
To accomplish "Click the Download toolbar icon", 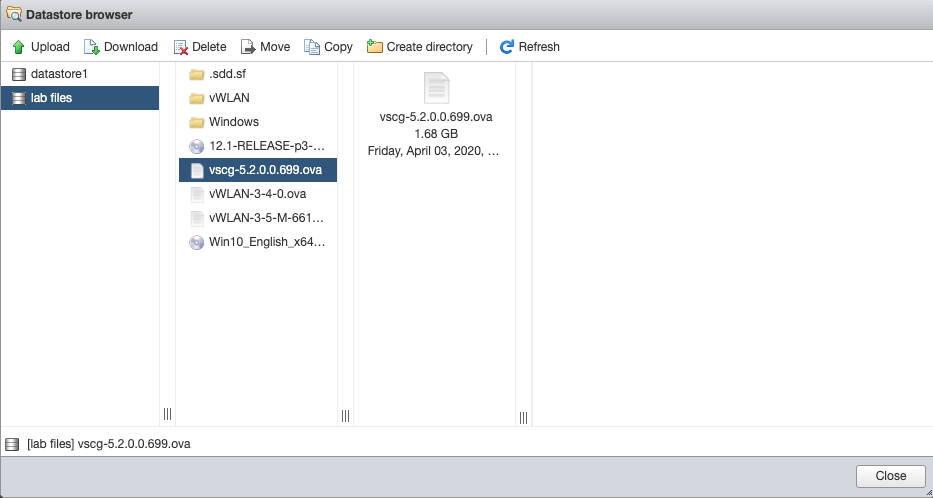I will pyautogui.click(x=91, y=47).
